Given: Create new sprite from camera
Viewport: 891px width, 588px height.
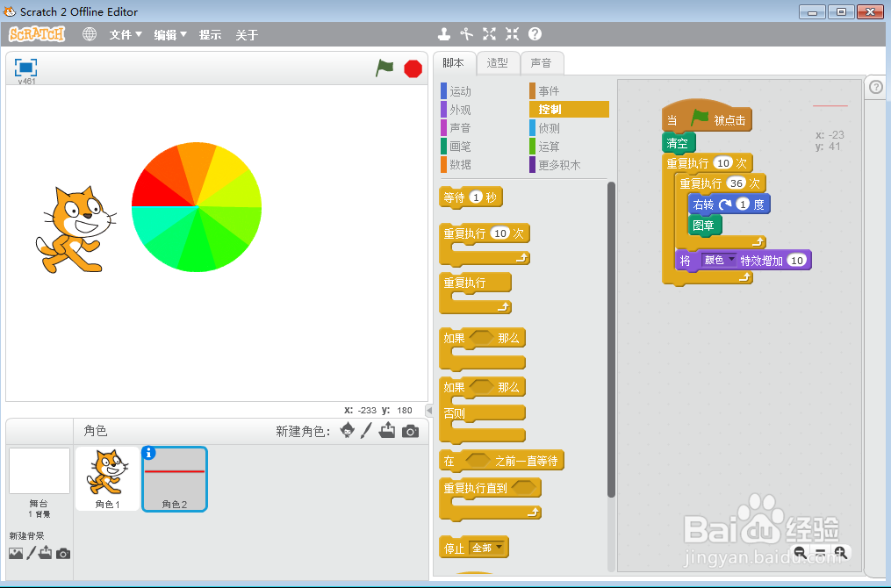Looking at the screenshot, I should tap(410, 431).
